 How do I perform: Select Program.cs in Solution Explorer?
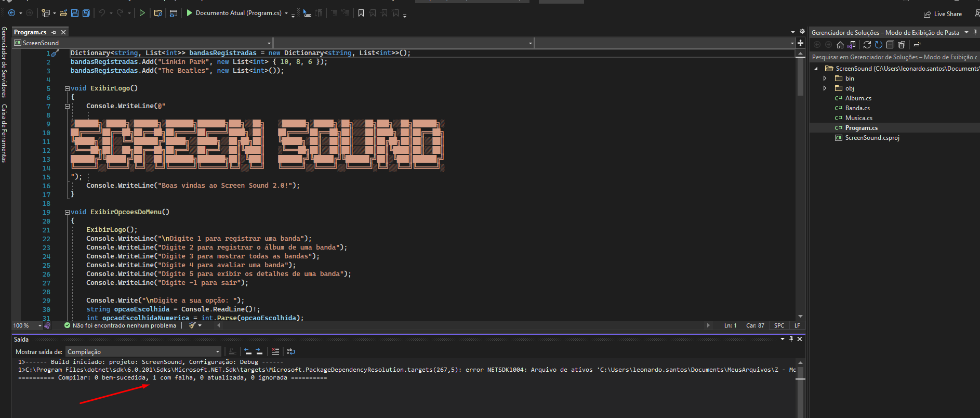(861, 128)
